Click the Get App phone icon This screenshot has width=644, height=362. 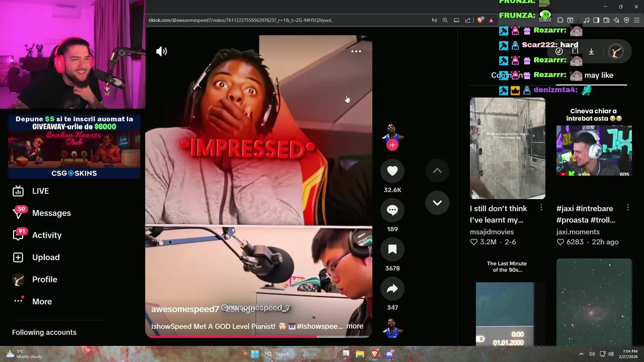tap(575, 51)
